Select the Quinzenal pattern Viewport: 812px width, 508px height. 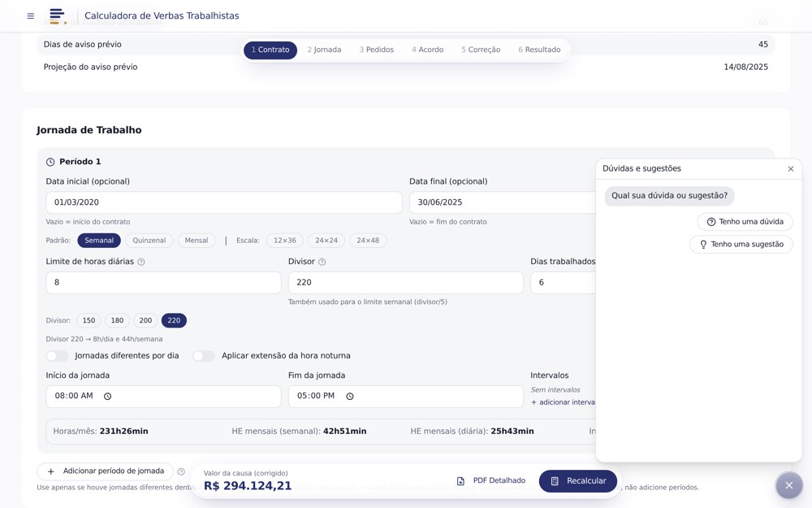pyautogui.click(x=149, y=241)
